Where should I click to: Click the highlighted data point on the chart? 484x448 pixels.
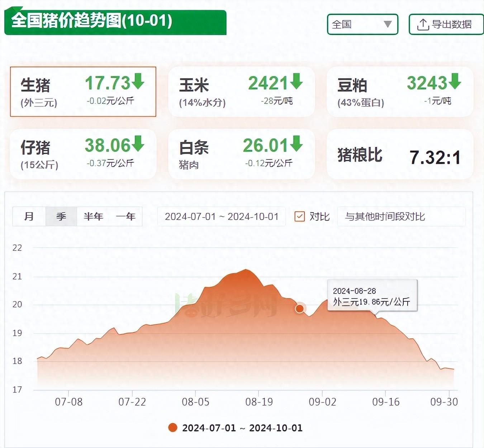point(300,308)
